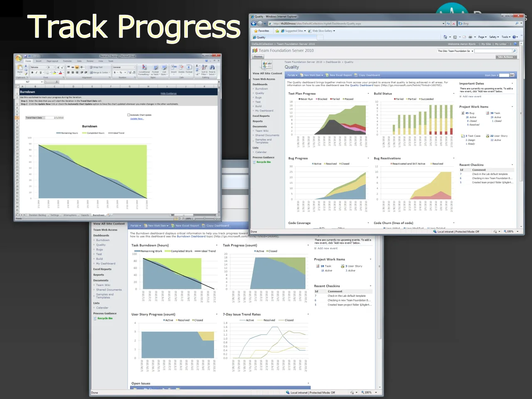
Task: Click Wrap Text in Excel ribbon
Action: [96, 67]
